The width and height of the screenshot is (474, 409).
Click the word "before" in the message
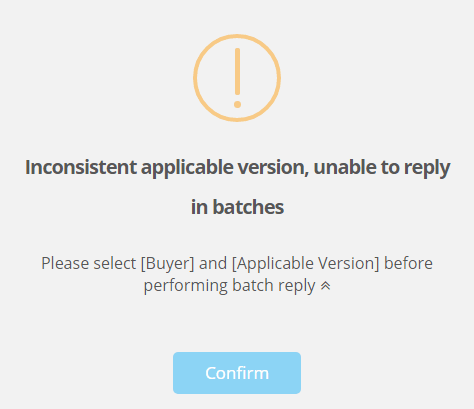(x=408, y=264)
